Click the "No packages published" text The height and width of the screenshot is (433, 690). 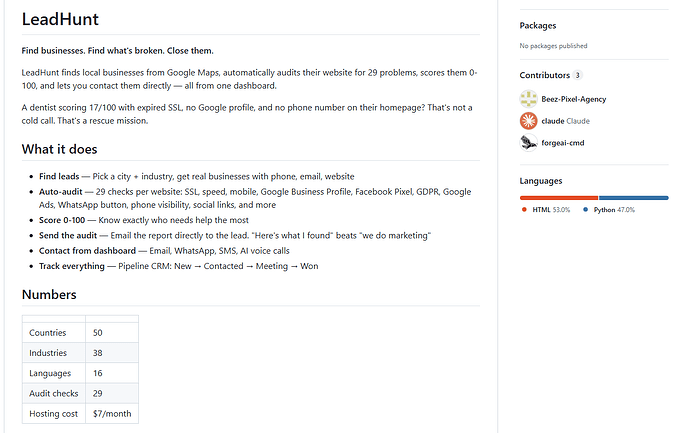553,46
